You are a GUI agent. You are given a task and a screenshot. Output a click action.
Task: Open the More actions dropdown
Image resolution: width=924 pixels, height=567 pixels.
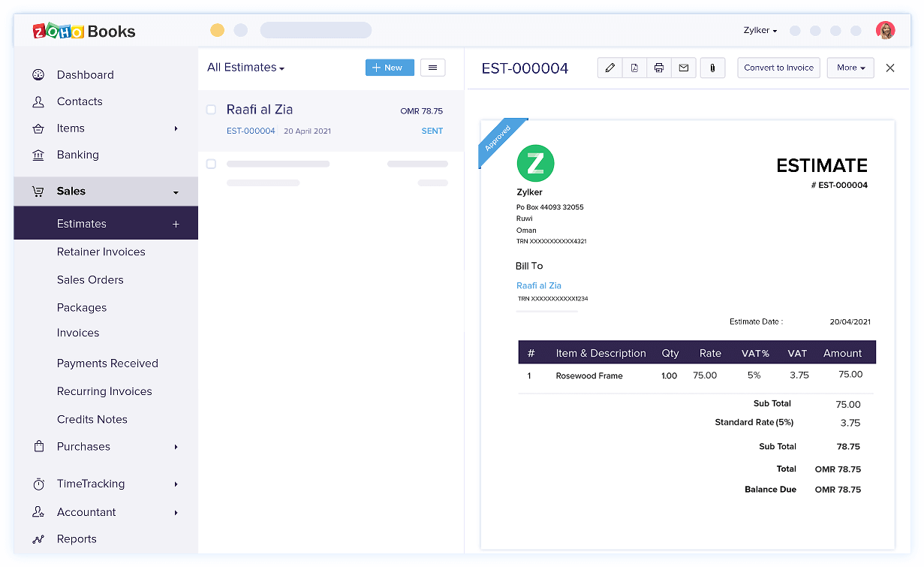850,68
